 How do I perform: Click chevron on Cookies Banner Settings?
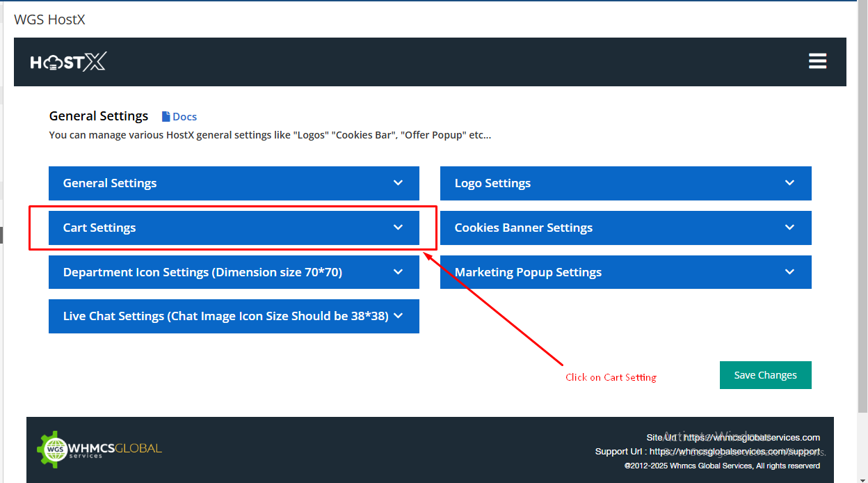click(x=789, y=228)
